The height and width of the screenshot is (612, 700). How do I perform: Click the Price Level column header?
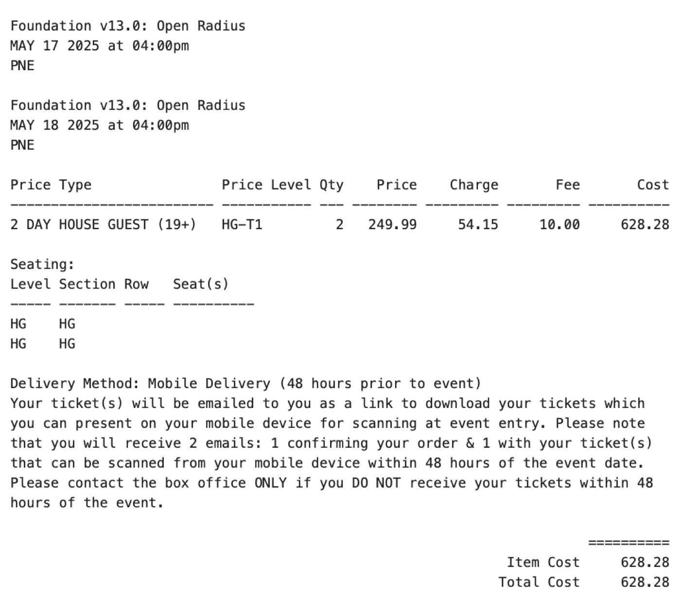(266, 185)
